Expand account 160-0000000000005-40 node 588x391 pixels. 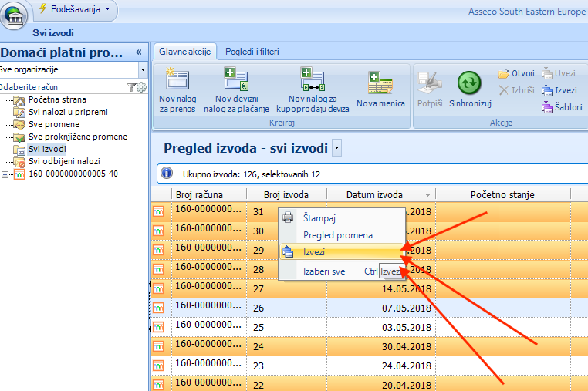(x=5, y=174)
